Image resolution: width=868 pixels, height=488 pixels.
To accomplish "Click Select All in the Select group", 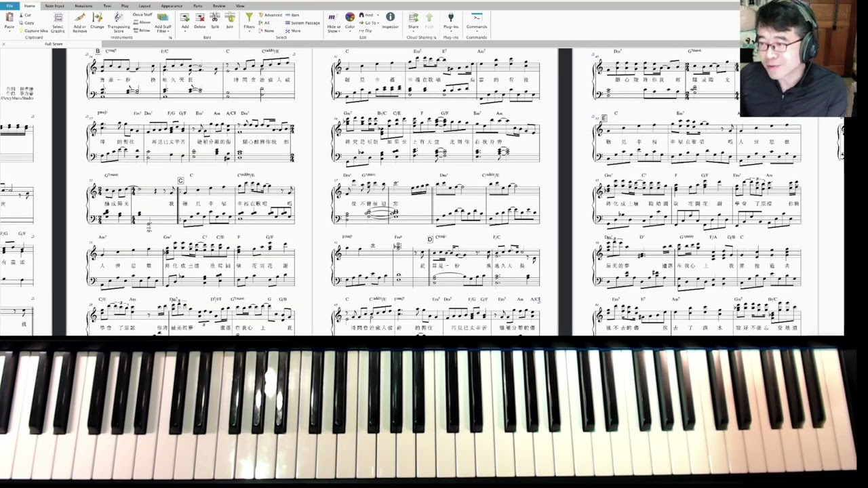I will (264, 23).
